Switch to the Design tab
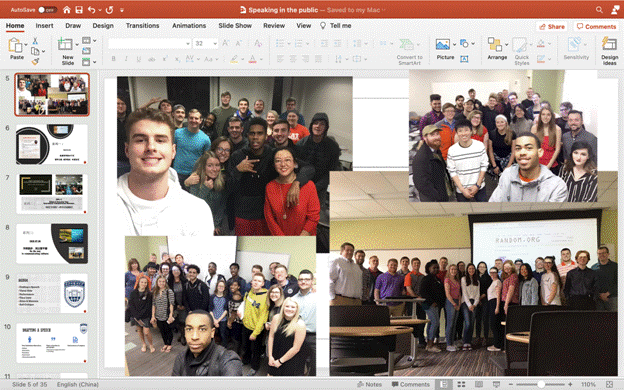 103,25
